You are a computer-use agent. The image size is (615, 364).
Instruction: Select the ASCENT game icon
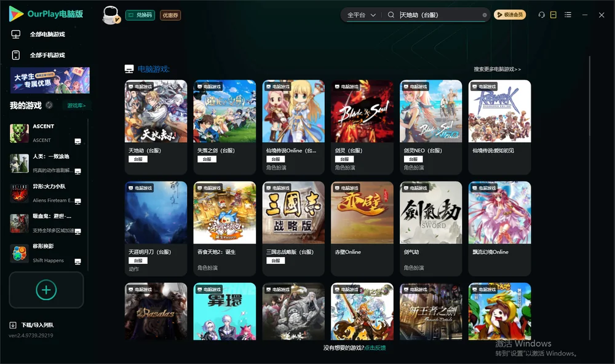19,133
